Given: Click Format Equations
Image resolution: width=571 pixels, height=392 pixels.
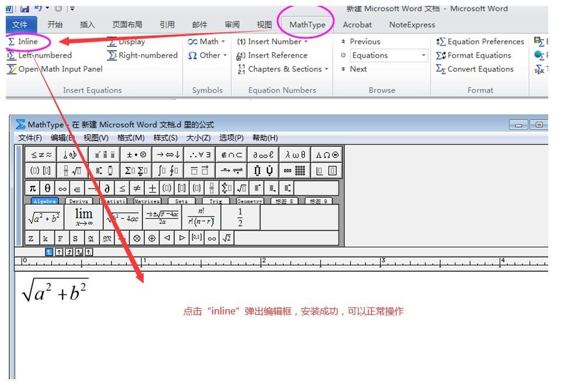Looking at the screenshot, I should pos(473,55).
